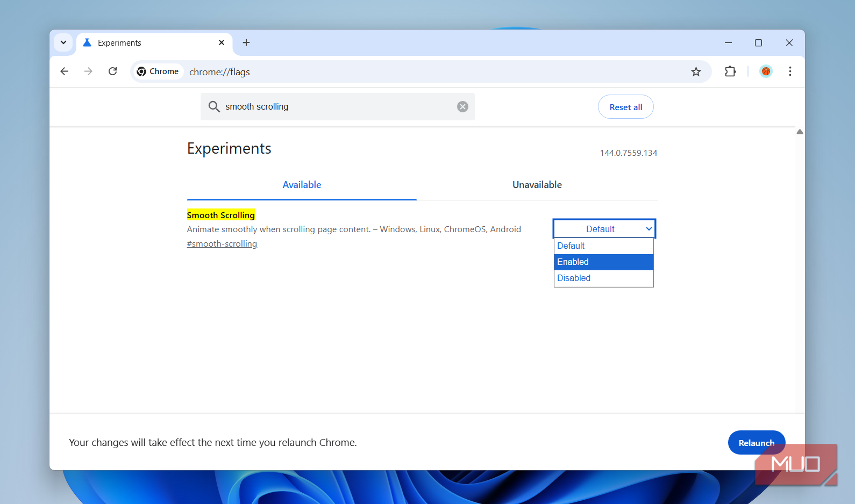Select the Available tab
The image size is (855, 504).
(x=302, y=185)
